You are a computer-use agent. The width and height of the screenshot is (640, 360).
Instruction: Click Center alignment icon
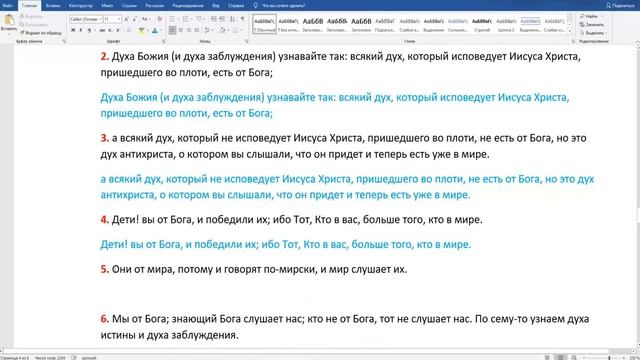click(181, 31)
